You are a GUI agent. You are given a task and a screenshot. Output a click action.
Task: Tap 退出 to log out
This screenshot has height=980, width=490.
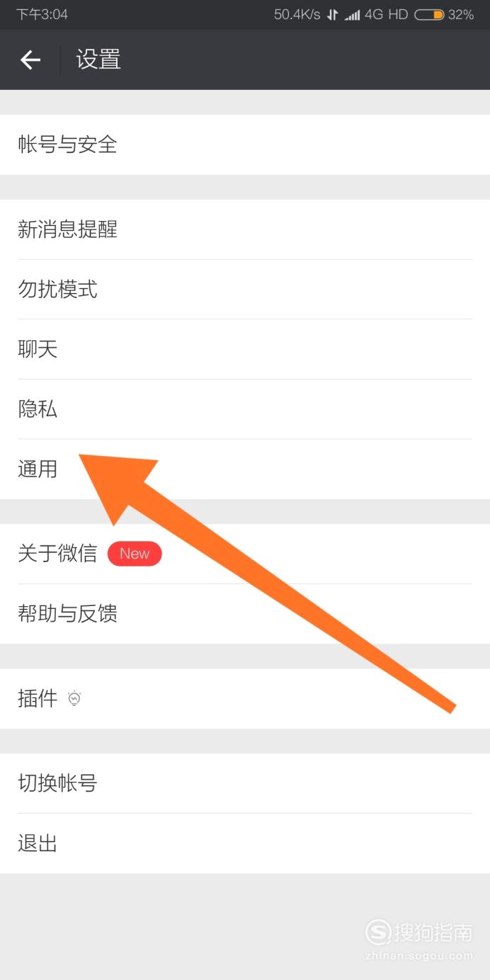click(245, 843)
